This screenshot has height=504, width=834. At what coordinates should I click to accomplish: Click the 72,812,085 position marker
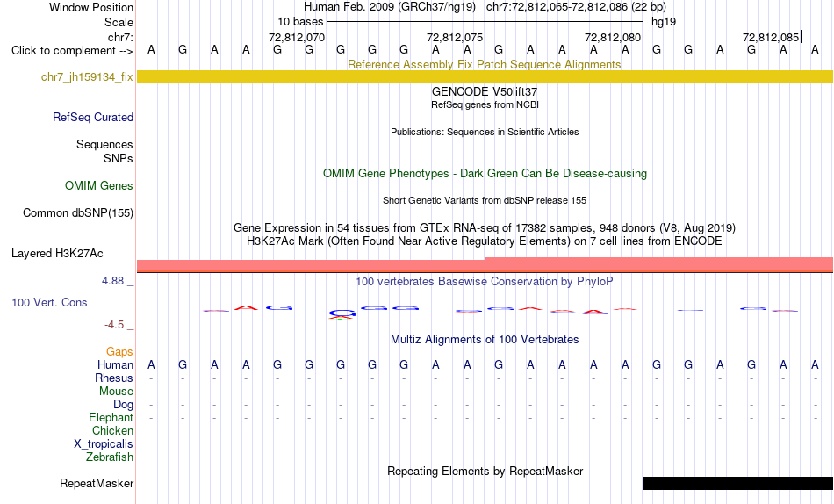771,37
